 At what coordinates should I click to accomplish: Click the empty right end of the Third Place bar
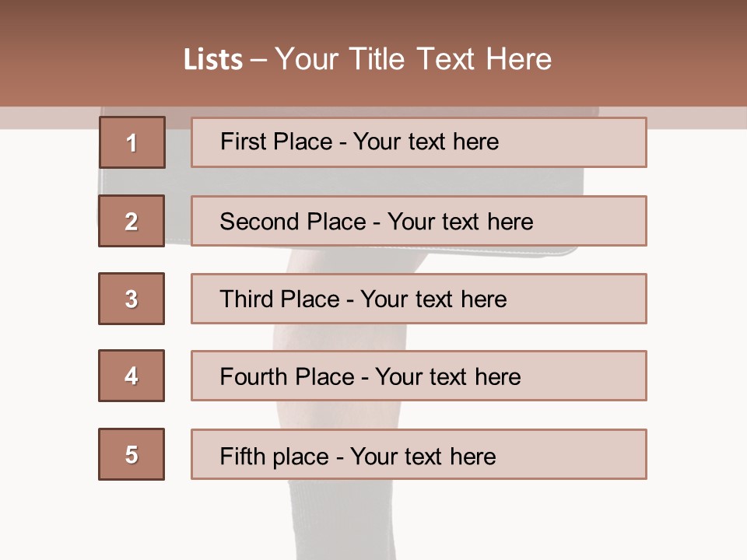coord(599,299)
